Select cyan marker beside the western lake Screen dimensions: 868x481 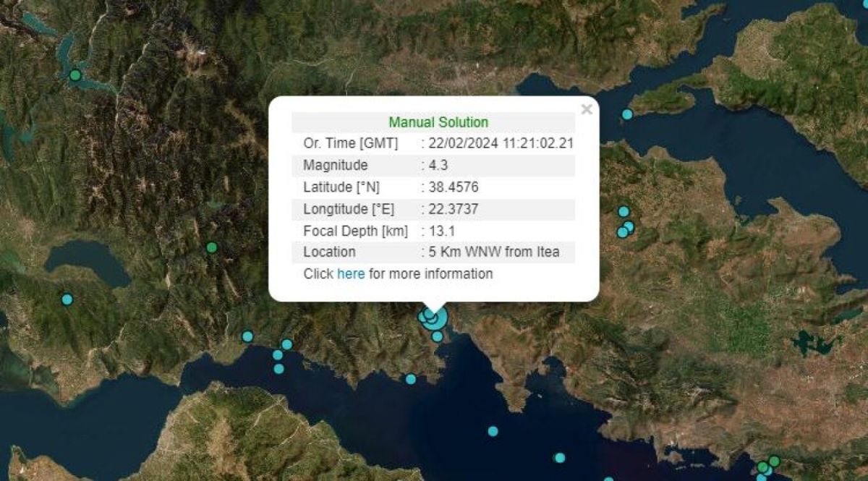[67, 299]
